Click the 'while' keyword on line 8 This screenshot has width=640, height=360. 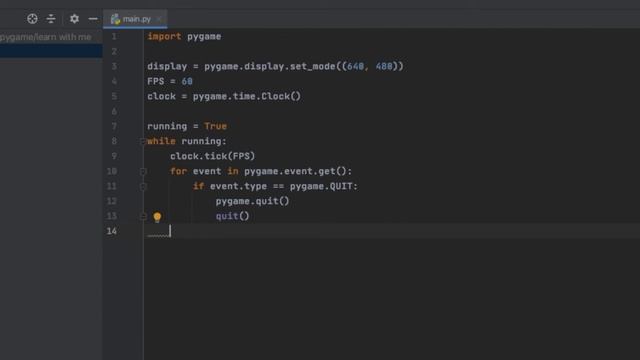tap(161, 141)
